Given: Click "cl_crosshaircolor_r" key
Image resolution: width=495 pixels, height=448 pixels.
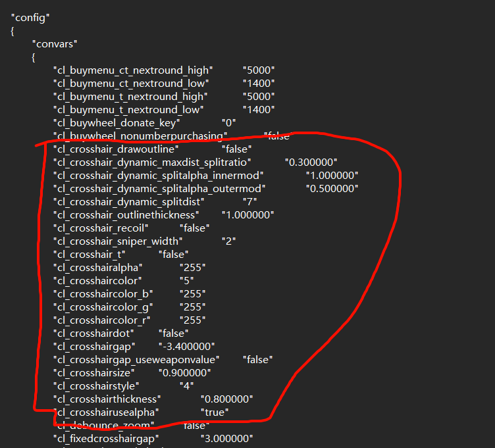Looking at the screenshot, I should click(101, 320).
